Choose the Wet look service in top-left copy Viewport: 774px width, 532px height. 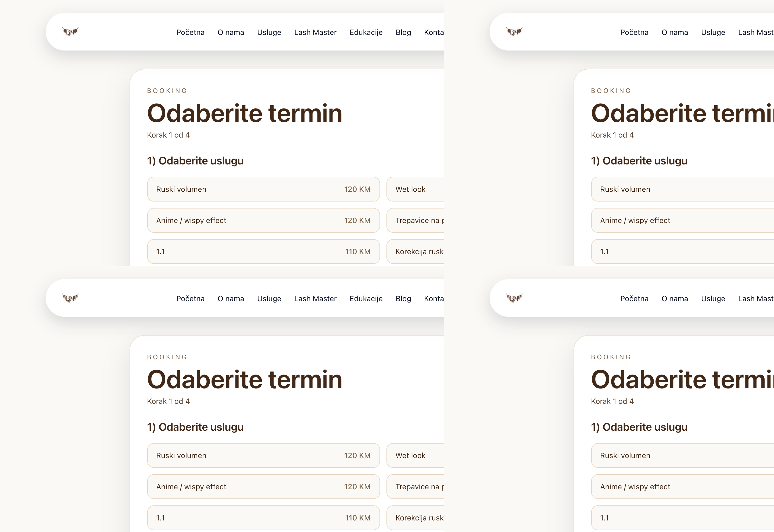click(x=415, y=189)
